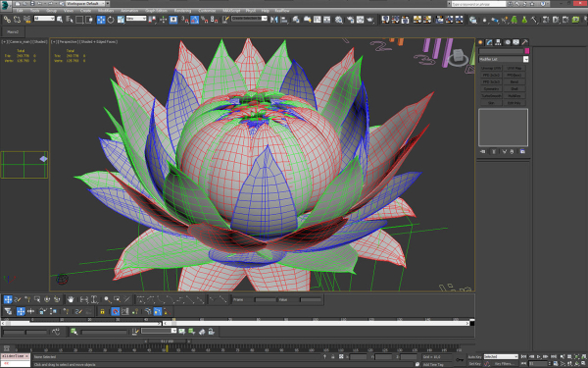588x368 pixels.
Task: Toggle the Pin Stack button under modifier stack
Action: point(482,152)
